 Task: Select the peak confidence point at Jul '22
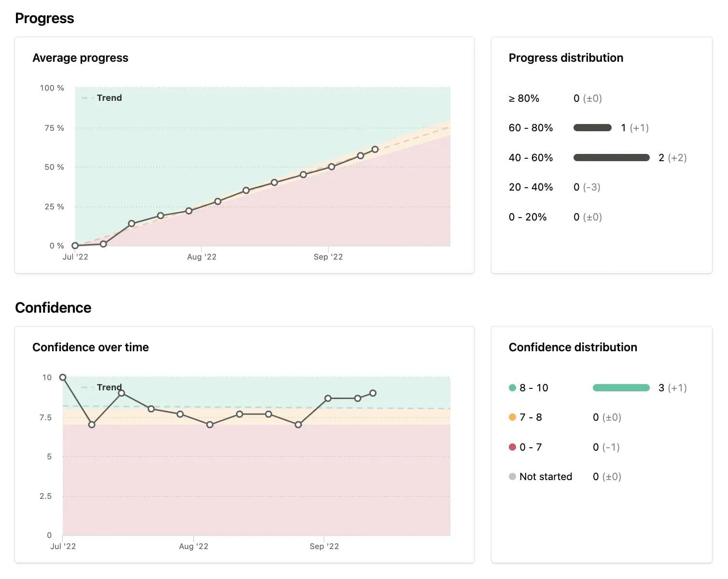point(62,377)
